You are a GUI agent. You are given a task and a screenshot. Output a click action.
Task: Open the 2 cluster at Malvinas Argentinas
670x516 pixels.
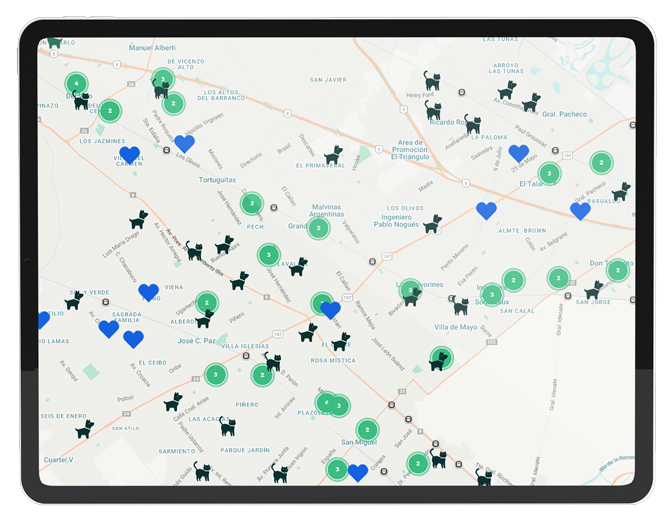tap(318, 228)
